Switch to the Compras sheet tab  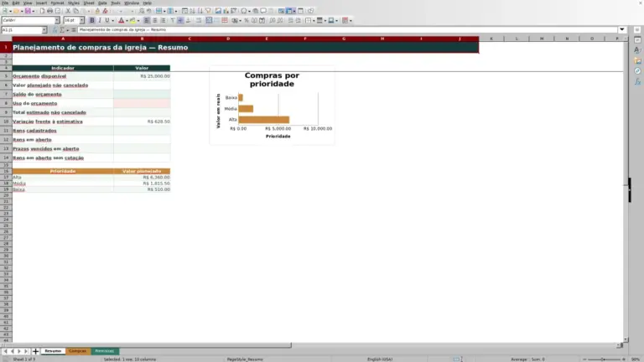[78, 351]
